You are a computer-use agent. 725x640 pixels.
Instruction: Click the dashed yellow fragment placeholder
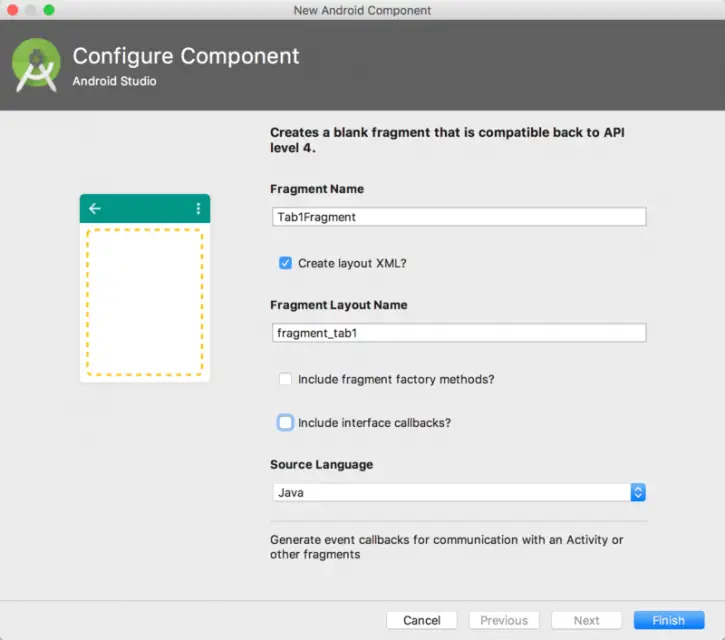tap(144, 302)
